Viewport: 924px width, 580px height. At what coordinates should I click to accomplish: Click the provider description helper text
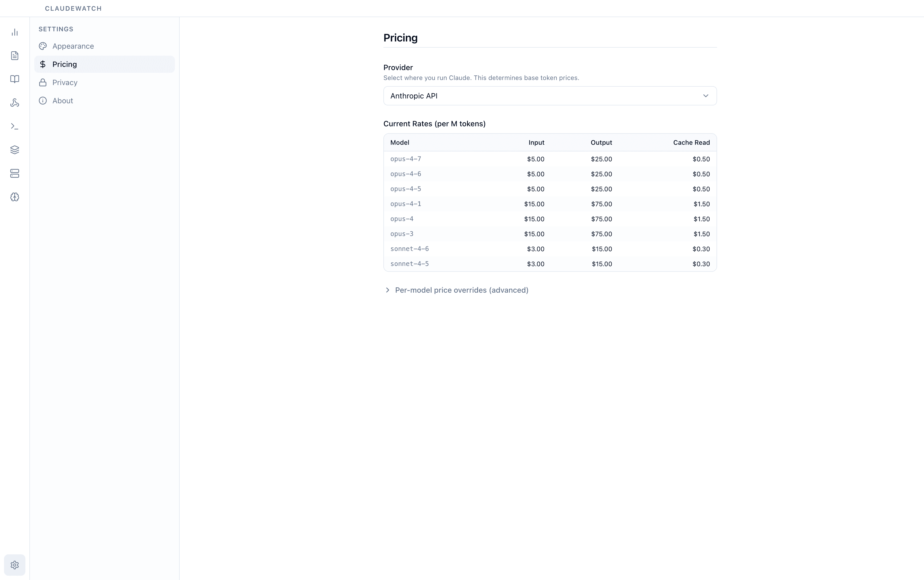(481, 78)
